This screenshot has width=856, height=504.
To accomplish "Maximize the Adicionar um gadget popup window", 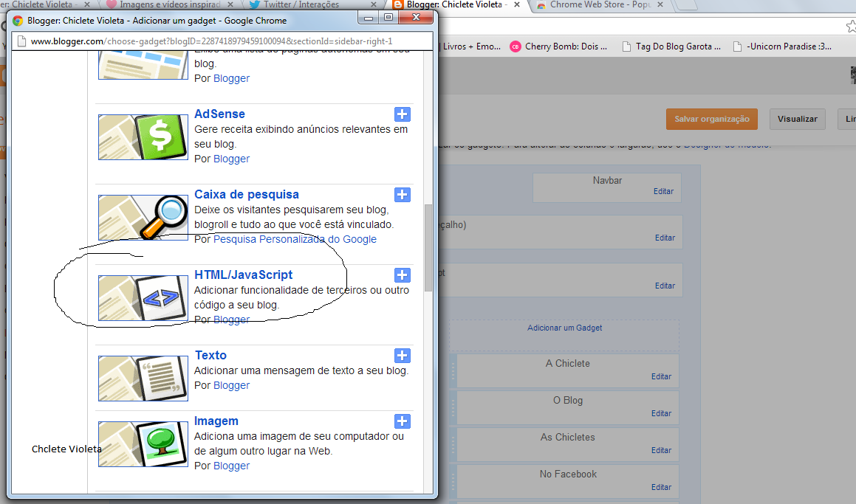I will 388,18.
